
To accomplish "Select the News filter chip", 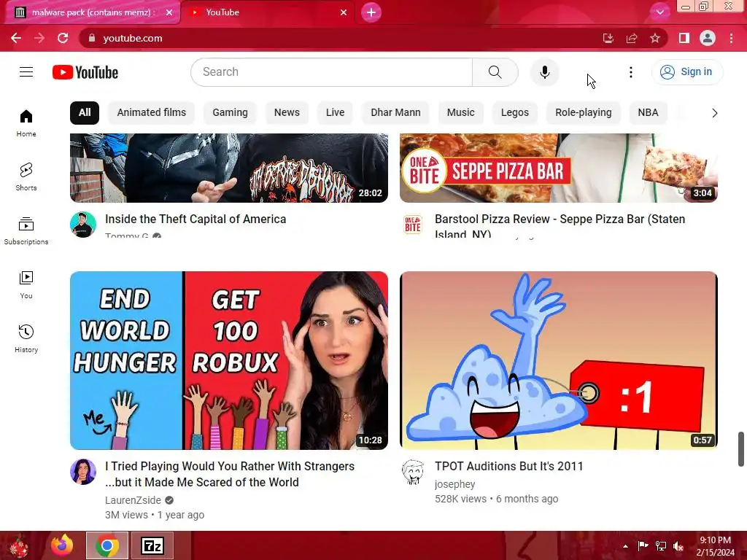I will tap(287, 113).
